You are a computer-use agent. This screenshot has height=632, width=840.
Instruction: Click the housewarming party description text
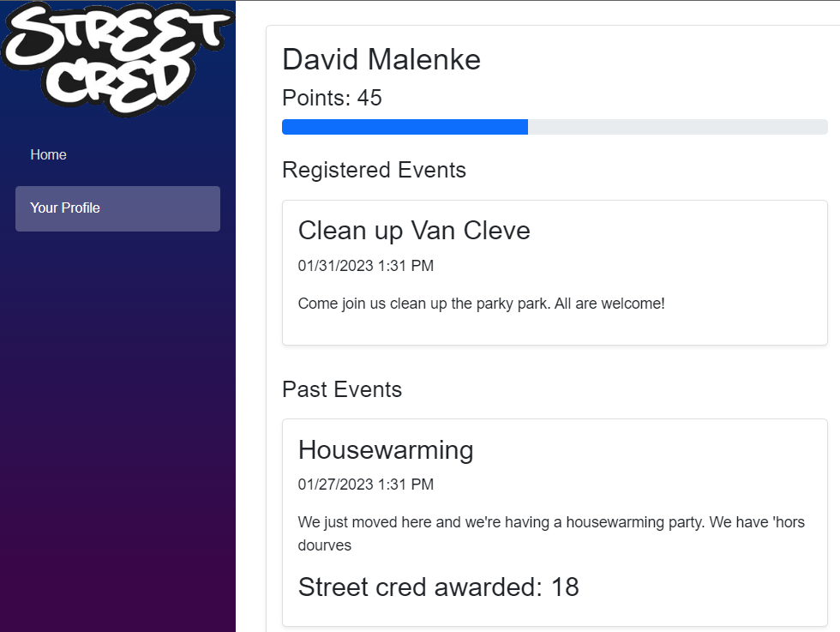(x=550, y=522)
